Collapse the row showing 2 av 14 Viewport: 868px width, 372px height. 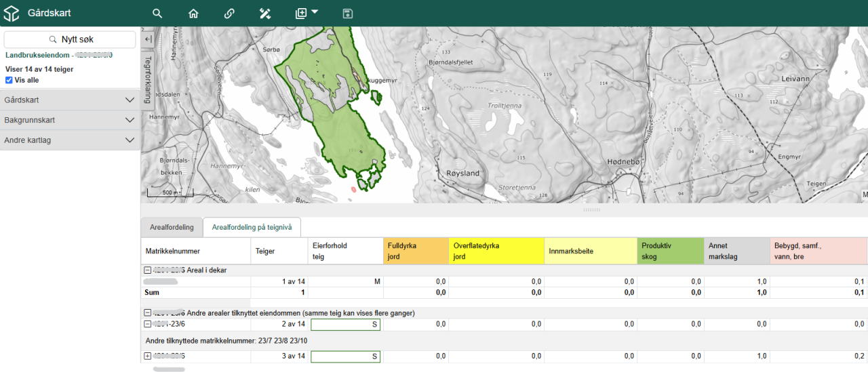(x=147, y=325)
